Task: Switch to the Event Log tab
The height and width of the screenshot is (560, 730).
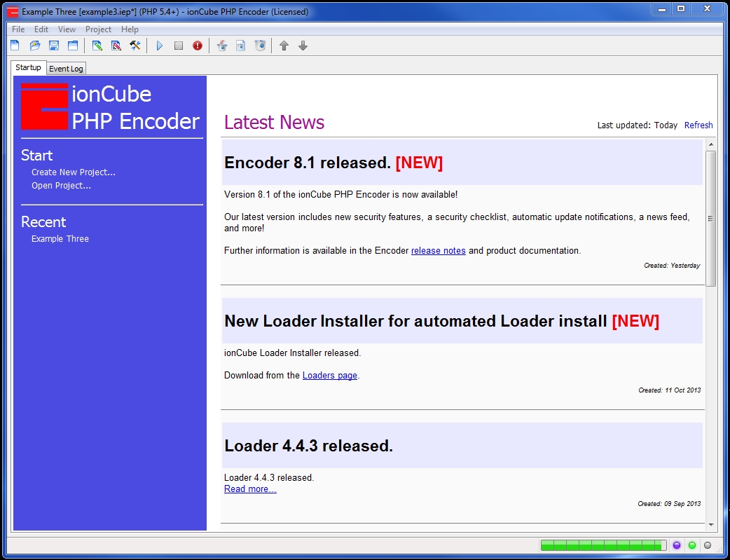Action: click(66, 69)
